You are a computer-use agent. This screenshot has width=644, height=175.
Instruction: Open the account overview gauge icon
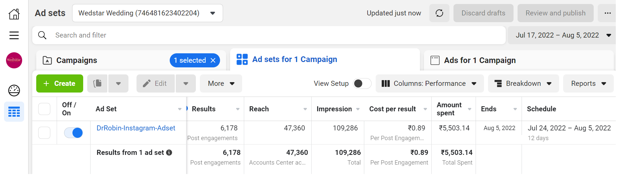pos(14,91)
